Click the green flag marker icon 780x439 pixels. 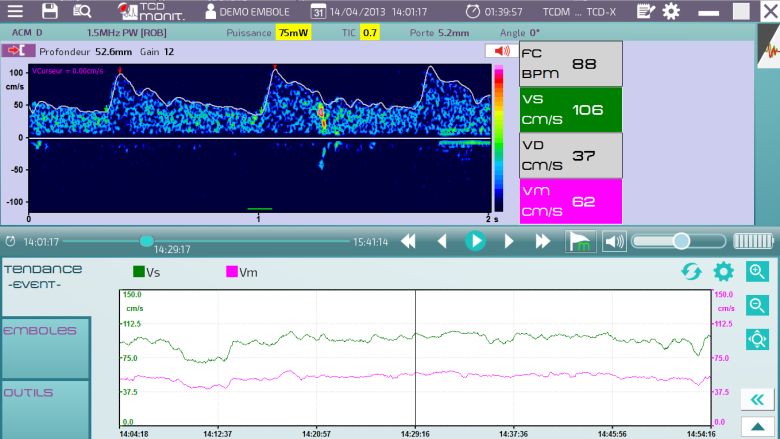579,241
